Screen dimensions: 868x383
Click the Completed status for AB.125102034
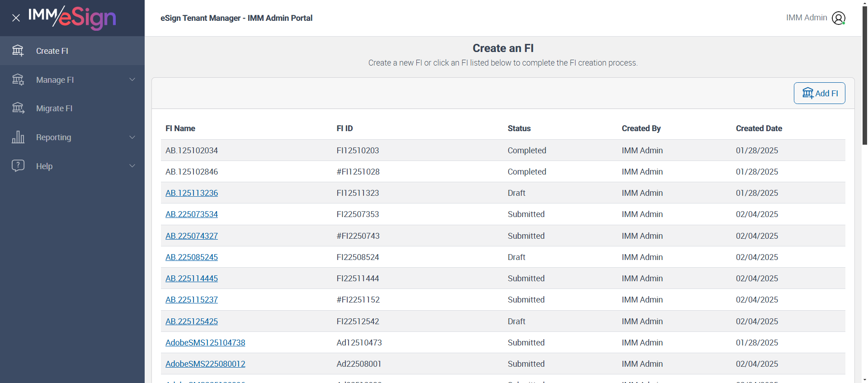click(x=527, y=151)
